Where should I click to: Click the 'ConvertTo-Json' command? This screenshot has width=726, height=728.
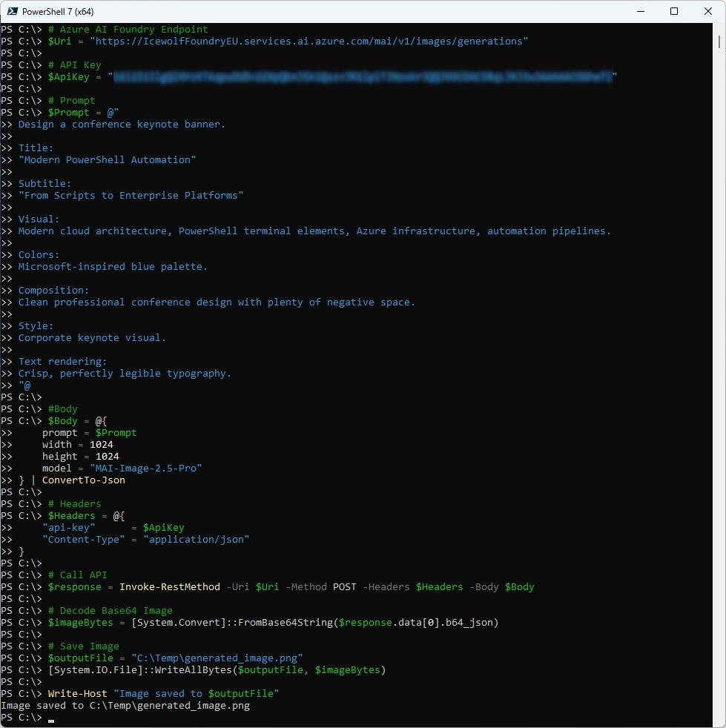tap(84, 480)
